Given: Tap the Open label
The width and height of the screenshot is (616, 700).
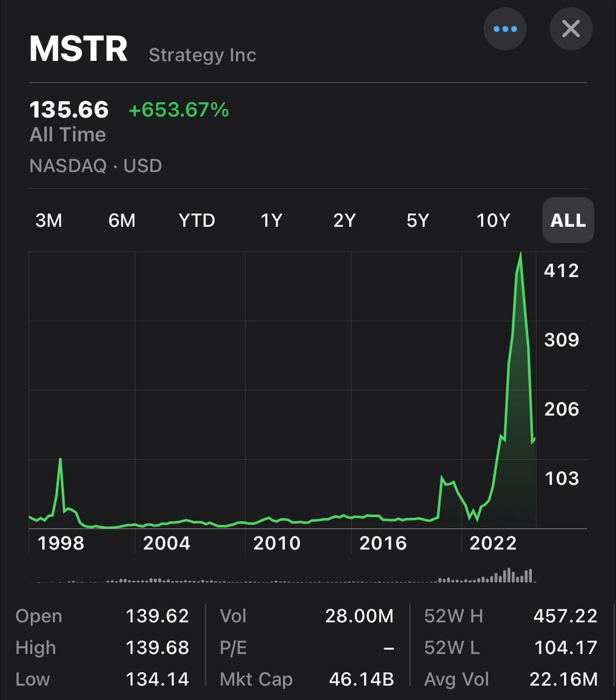Looking at the screenshot, I should click(39, 616).
